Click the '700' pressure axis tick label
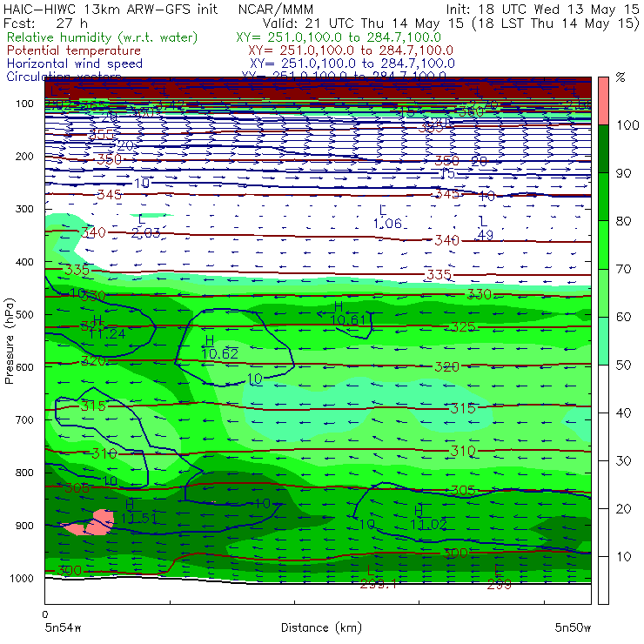 click(24, 419)
